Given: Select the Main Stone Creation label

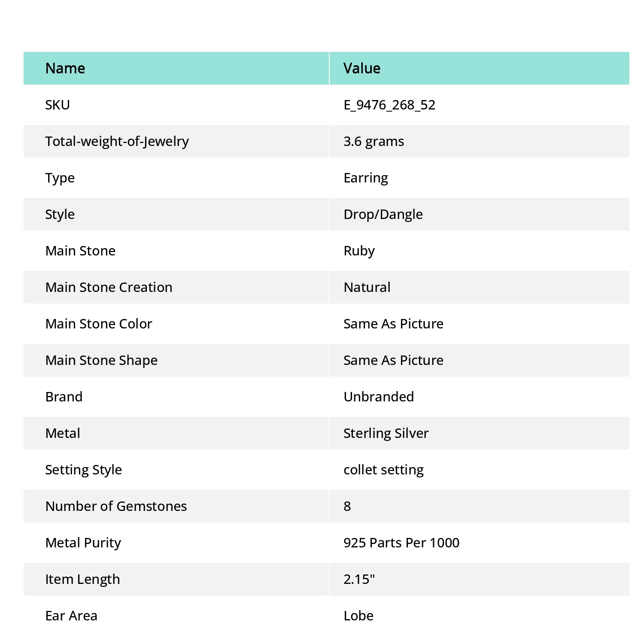Looking at the screenshot, I should coord(109,287).
